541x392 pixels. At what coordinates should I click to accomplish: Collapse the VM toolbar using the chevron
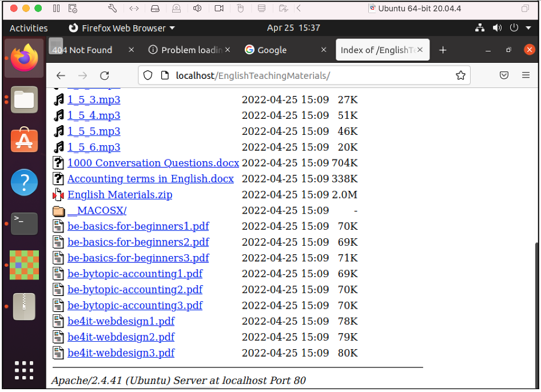coord(300,9)
